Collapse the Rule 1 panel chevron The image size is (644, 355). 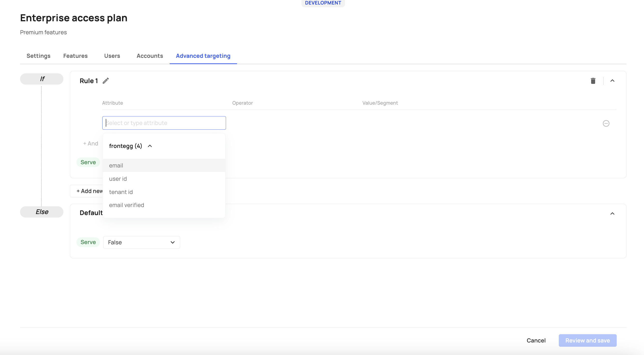click(612, 81)
